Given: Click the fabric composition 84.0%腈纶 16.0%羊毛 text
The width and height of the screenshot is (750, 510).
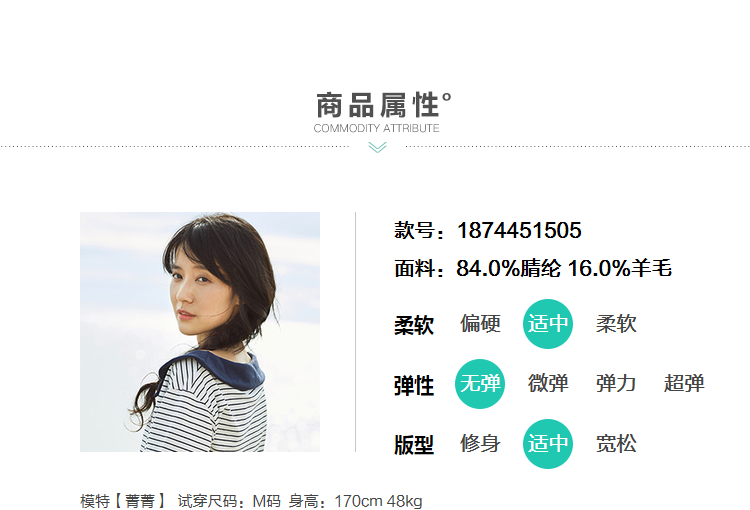Looking at the screenshot, I should pos(564,268).
